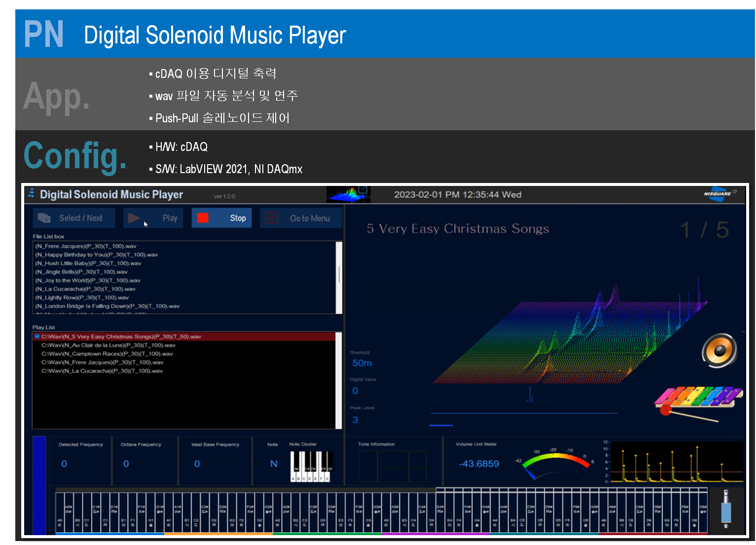Screen dimensions: 756x545
Task: Click the Note Cluster mini piano
Action: 311,466
